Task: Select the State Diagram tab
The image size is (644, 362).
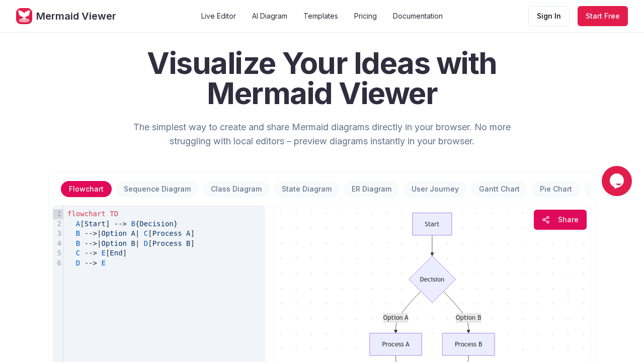Action: pyautogui.click(x=306, y=190)
